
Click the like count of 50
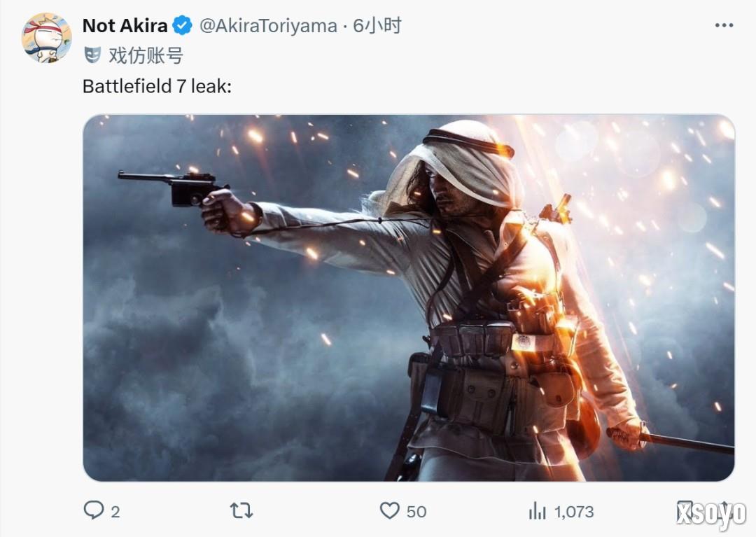(416, 512)
